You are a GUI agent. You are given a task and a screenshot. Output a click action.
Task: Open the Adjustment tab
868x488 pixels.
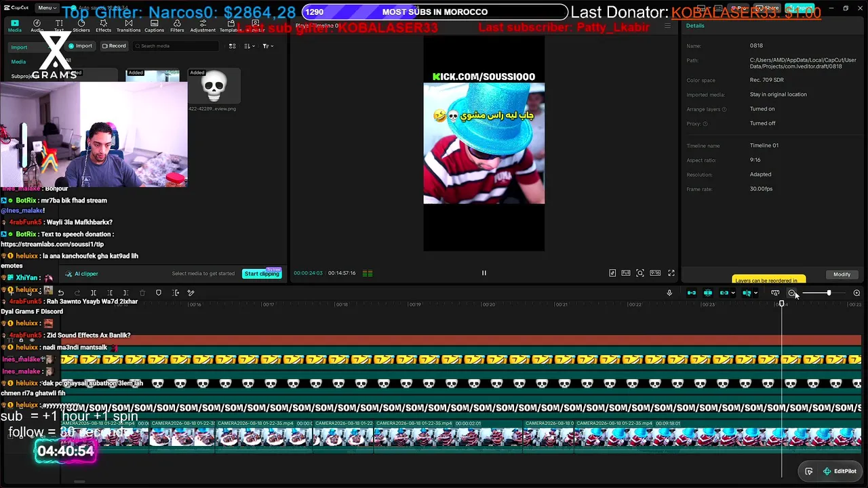203,26
